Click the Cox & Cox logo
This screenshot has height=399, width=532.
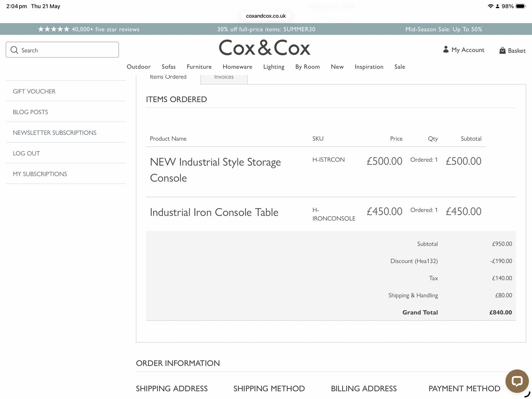[264, 48]
